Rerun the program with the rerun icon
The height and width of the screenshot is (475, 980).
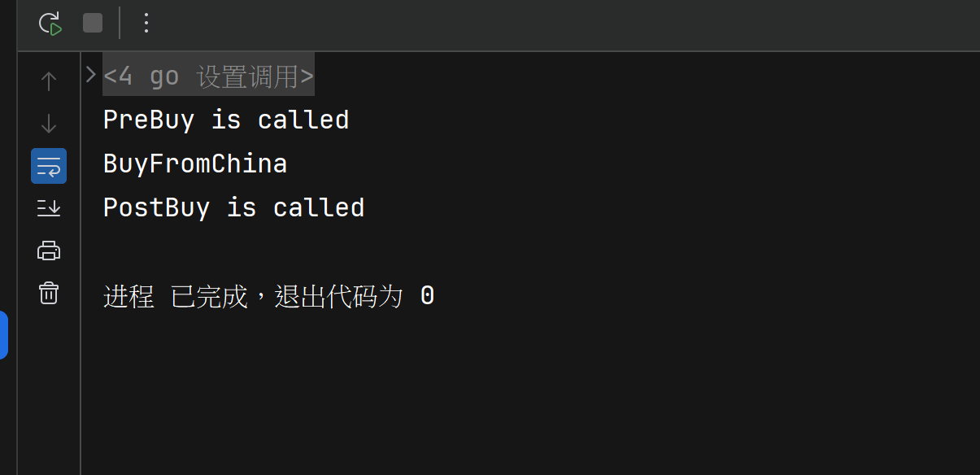click(x=50, y=24)
